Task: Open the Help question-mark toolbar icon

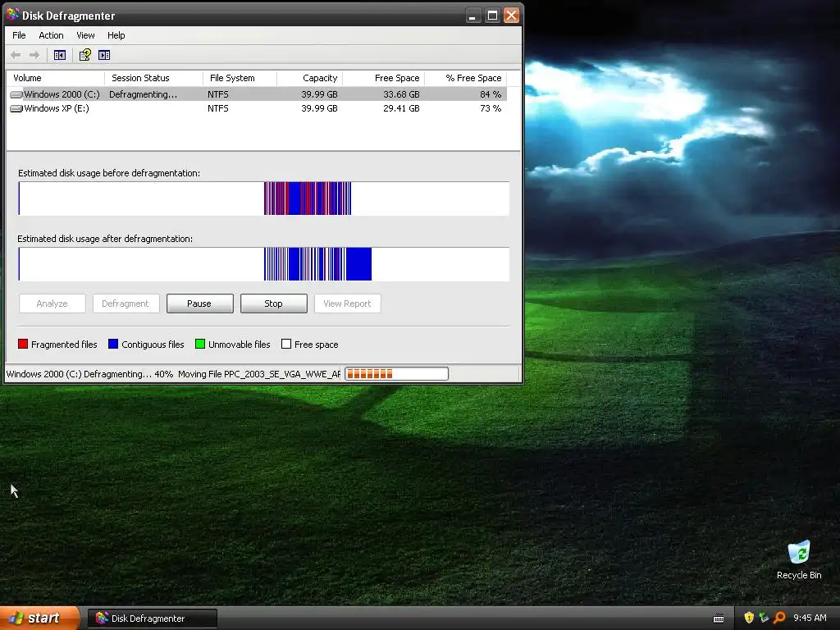Action: 84,55
